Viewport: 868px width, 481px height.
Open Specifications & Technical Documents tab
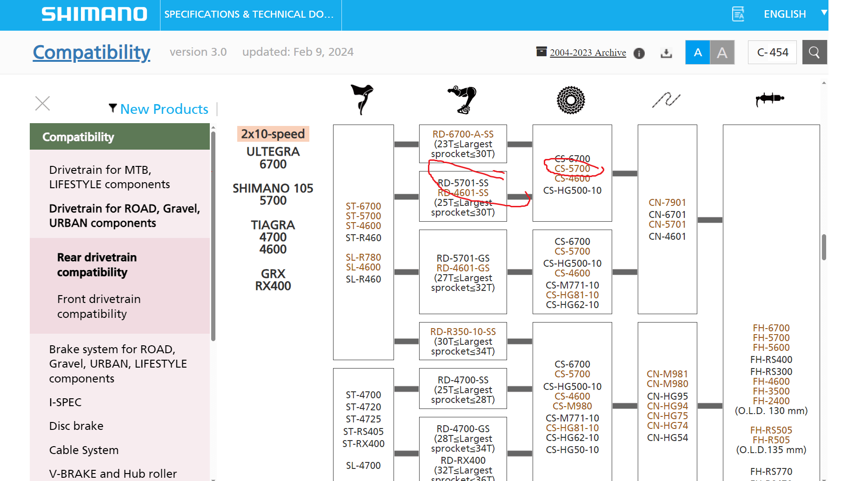coord(249,14)
